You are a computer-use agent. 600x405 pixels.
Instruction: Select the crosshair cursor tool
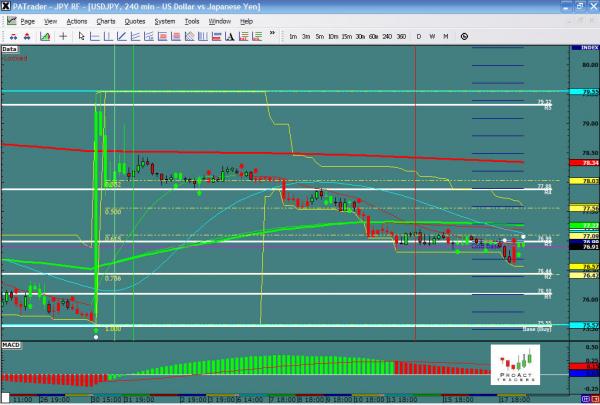coord(64,36)
